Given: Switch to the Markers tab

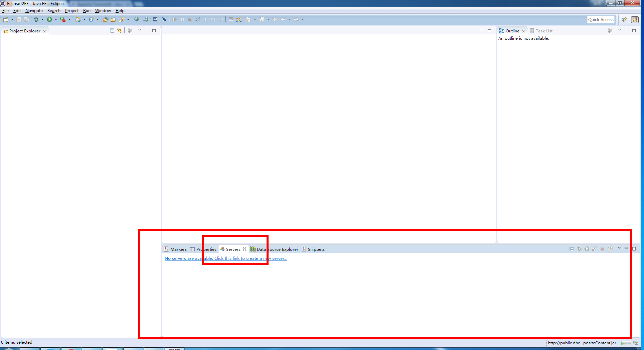Looking at the screenshot, I should click(175, 249).
